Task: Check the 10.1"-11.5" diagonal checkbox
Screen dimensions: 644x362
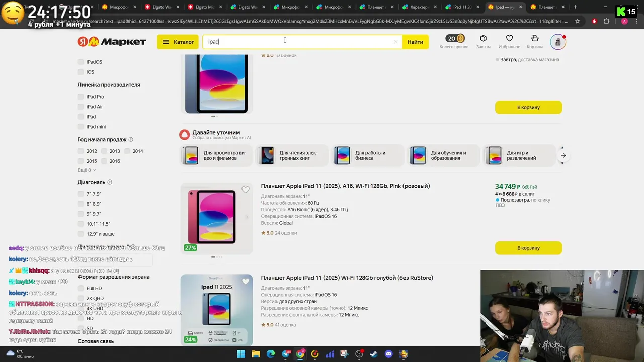Action: point(80,224)
